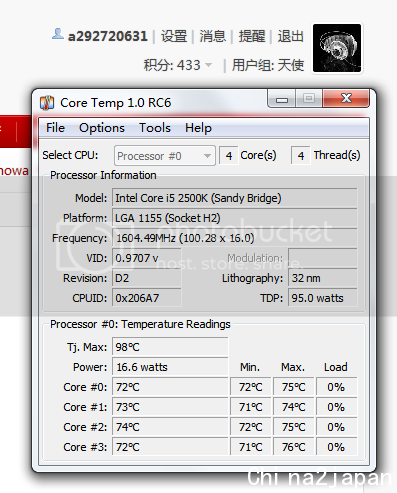Click the Core #1 temperature 73°C field

tap(170, 407)
